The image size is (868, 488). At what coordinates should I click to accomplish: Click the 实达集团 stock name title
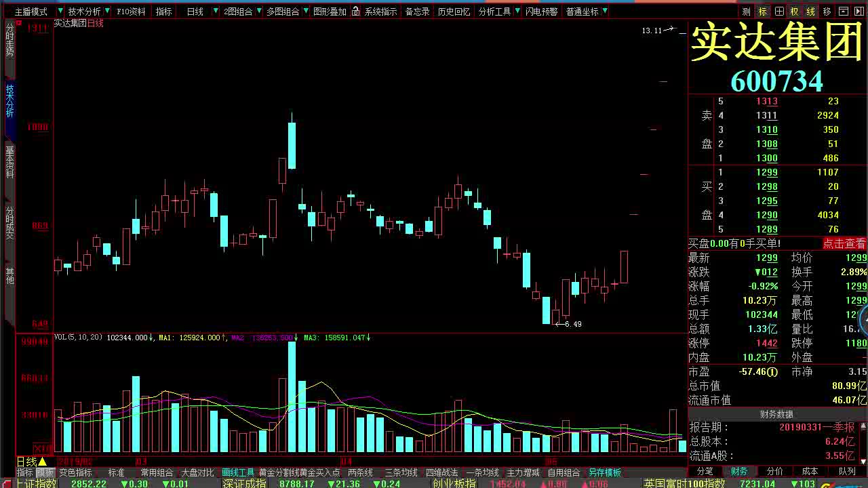coord(777,43)
